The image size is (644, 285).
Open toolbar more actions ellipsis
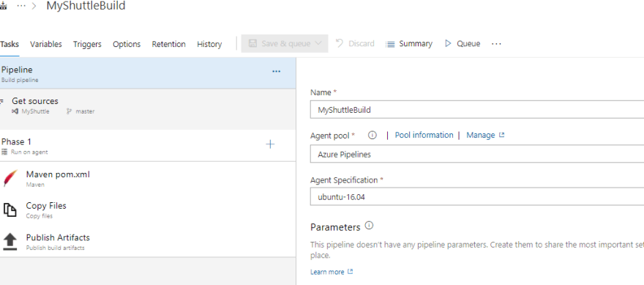pyautogui.click(x=496, y=44)
